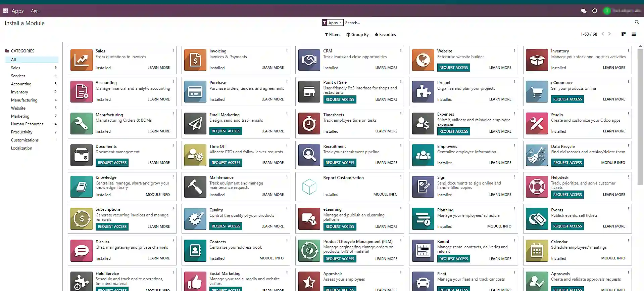
Task: Request access for the Website module
Action: [x=453, y=68]
